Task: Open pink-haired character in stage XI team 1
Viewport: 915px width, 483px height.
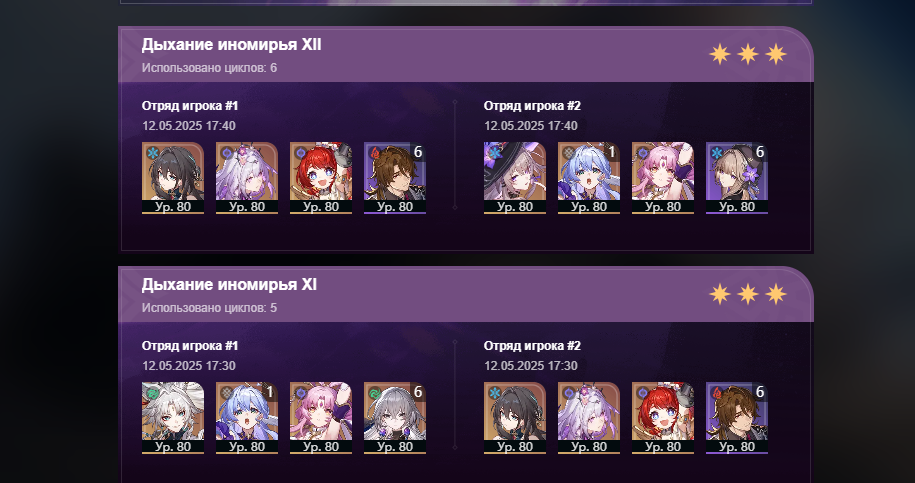Action: click(x=321, y=418)
